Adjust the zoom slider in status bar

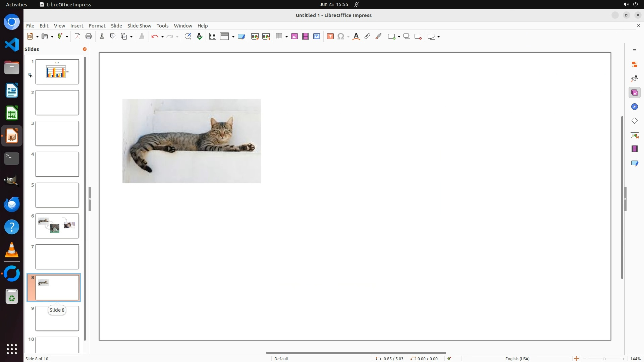(604, 359)
